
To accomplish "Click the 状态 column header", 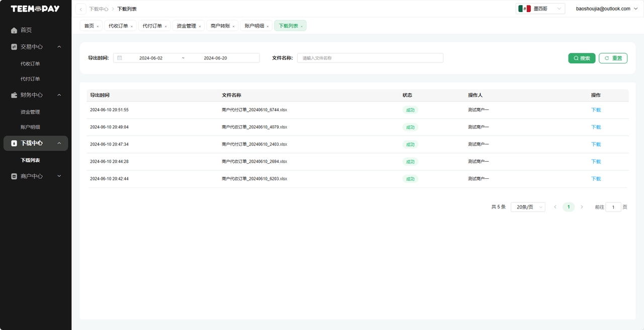I will (x=408, y=95).
